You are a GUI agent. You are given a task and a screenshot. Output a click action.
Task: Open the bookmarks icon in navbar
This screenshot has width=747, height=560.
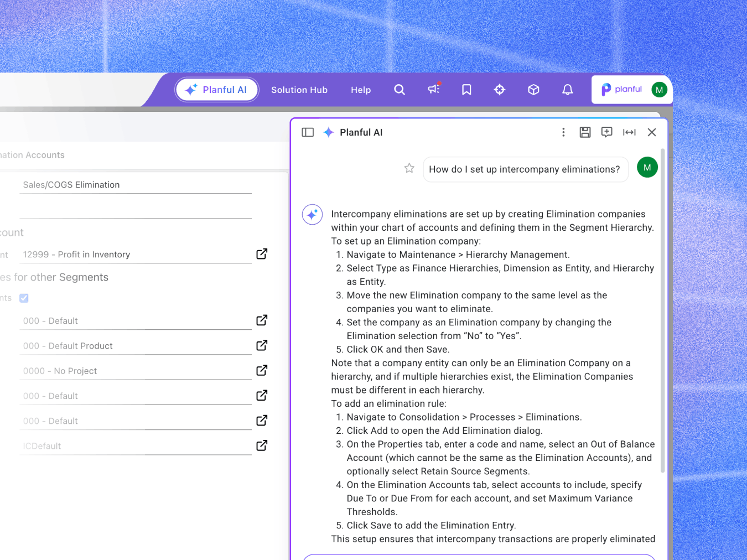(x=466, y=90)
